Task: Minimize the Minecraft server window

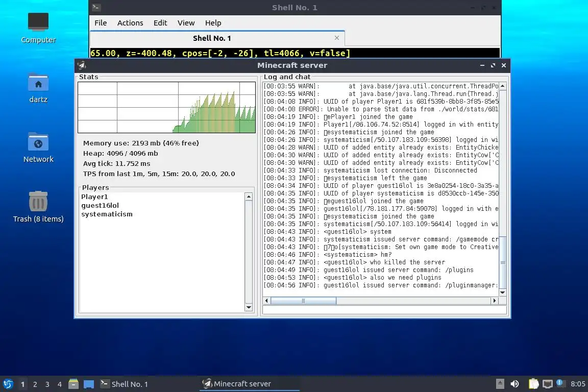Action: (482, 65)
